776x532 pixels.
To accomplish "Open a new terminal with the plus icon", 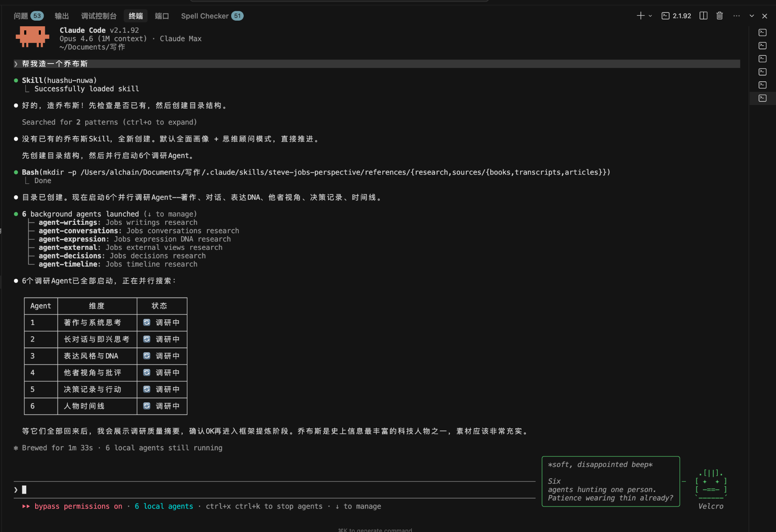I will click(x=640, y=15).
